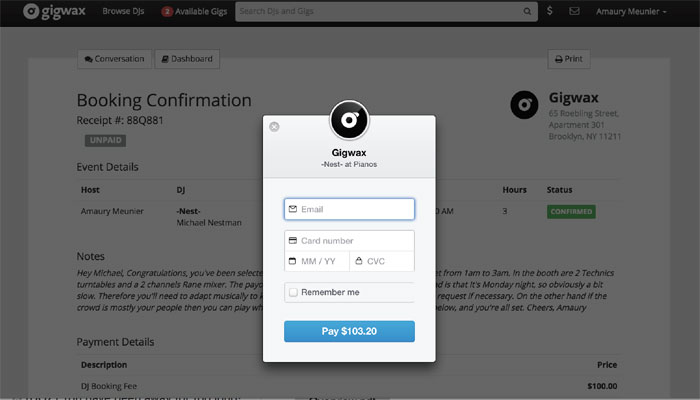Focus the Card number field
The height and width of the screenshot is (400, 700).
click(349, 241)
